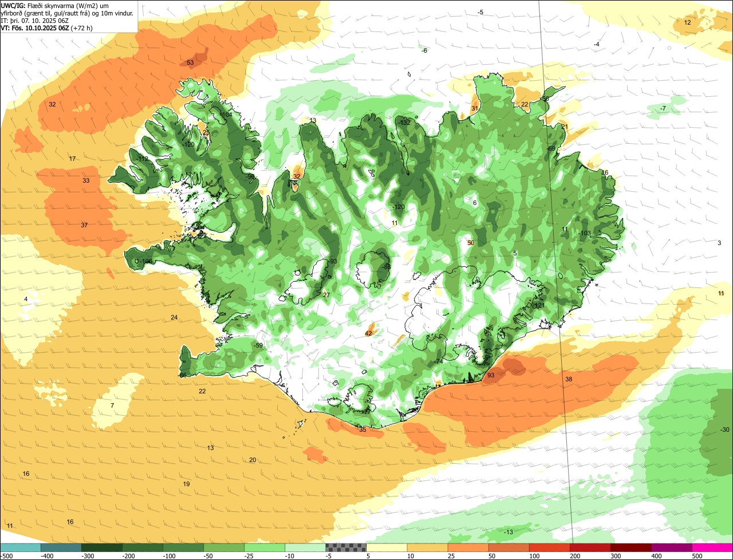733x560 pixels.
Task: Click the value '42' in the southern highlands
Action: 368,333
